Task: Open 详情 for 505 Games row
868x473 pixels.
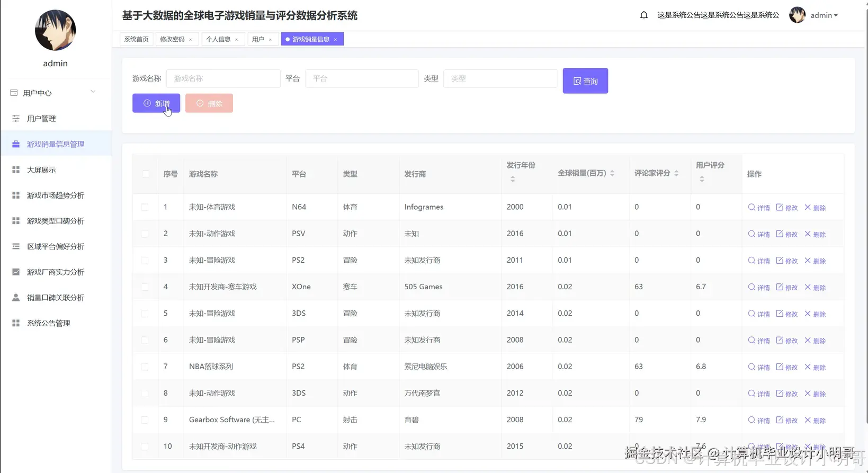Action: coord(759,287)
